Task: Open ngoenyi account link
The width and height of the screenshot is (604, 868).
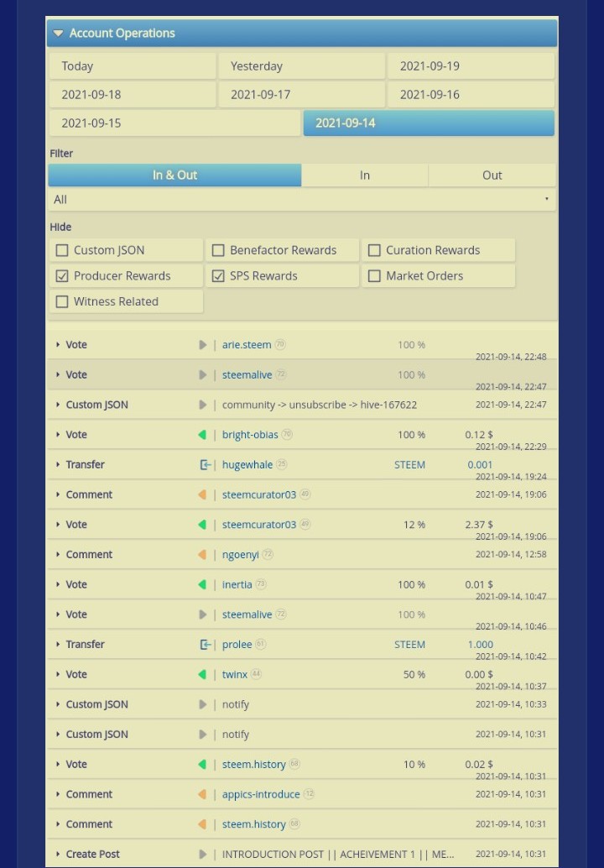Action: pyautogui.click(x=241, y=554)
